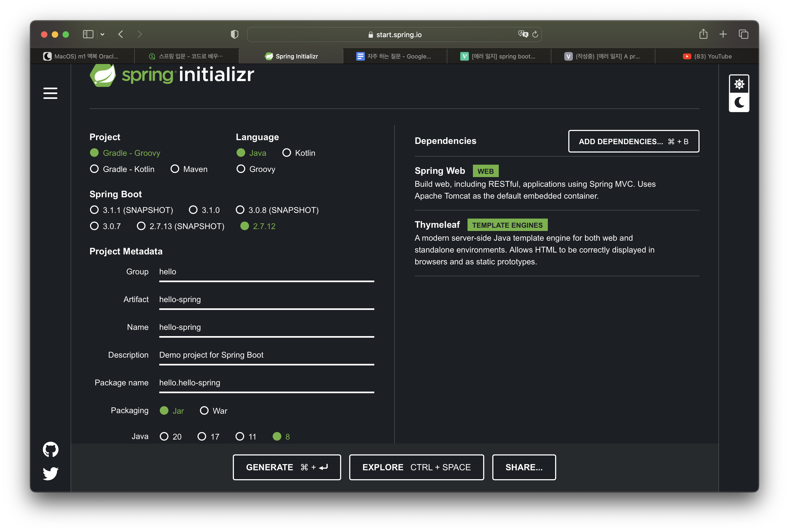
Task: Switch to the YouTube tab
Action: (x=707, y=56)
